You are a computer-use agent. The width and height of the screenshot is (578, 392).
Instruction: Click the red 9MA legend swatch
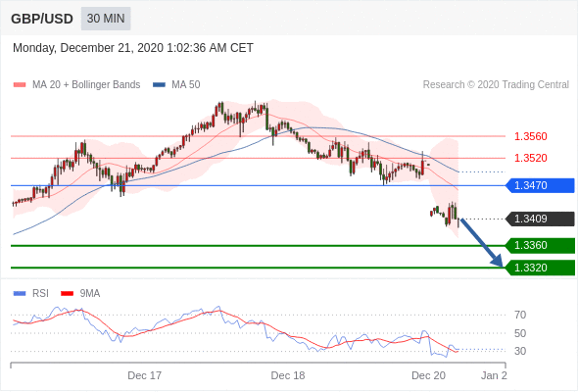coord(67,294)
